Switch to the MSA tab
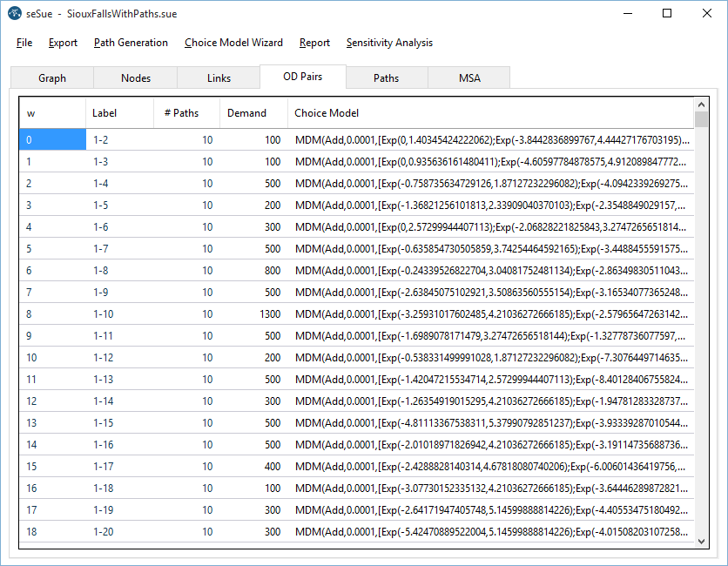Screen dimensions: 728x566 coord(469,77)
